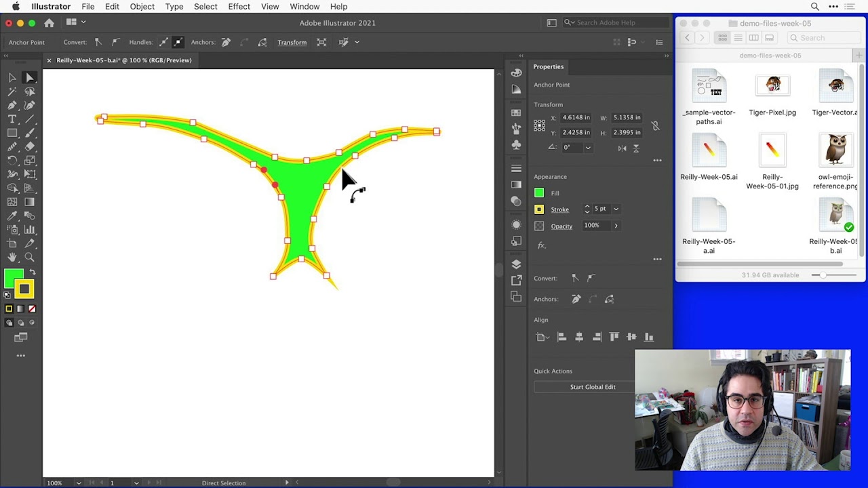Viewport: 868px width, 488px height.
Task: Select the Gradient tool in the toolbar
Action: click(30, 202)
